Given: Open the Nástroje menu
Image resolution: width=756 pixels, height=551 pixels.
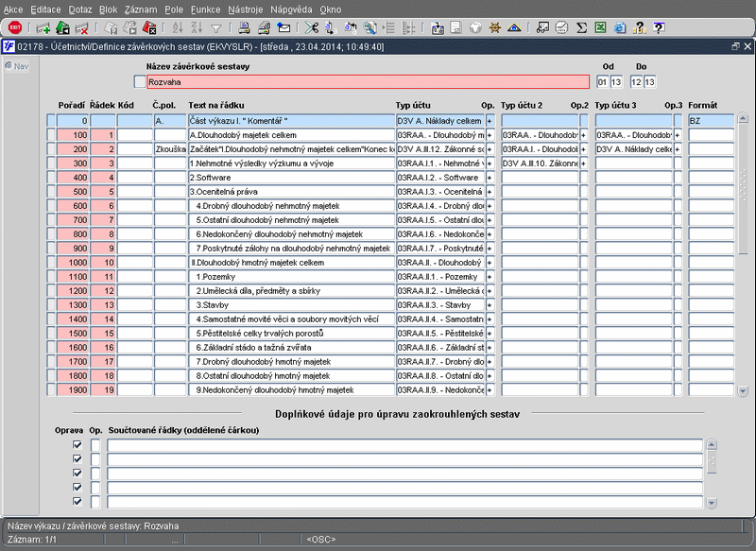Looking at the screenshot, I should (246, 9).
